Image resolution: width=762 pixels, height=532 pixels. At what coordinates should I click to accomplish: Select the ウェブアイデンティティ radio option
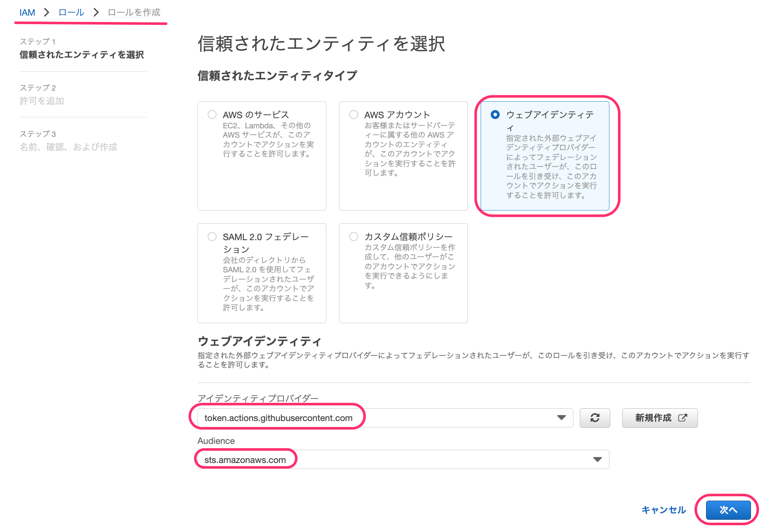(495, 115)
